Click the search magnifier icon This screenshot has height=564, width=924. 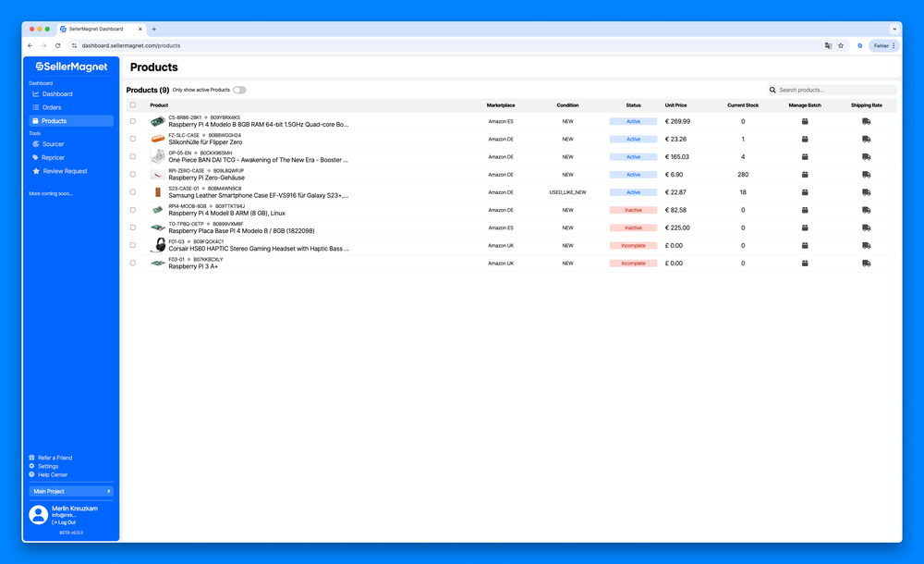[772, 91]
